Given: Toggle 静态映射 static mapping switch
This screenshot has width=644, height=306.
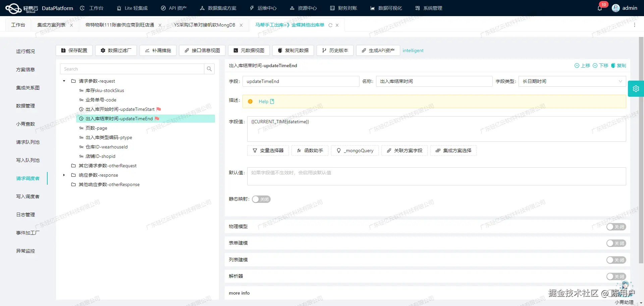Looking at the screenshot, I should coord(261,199).
